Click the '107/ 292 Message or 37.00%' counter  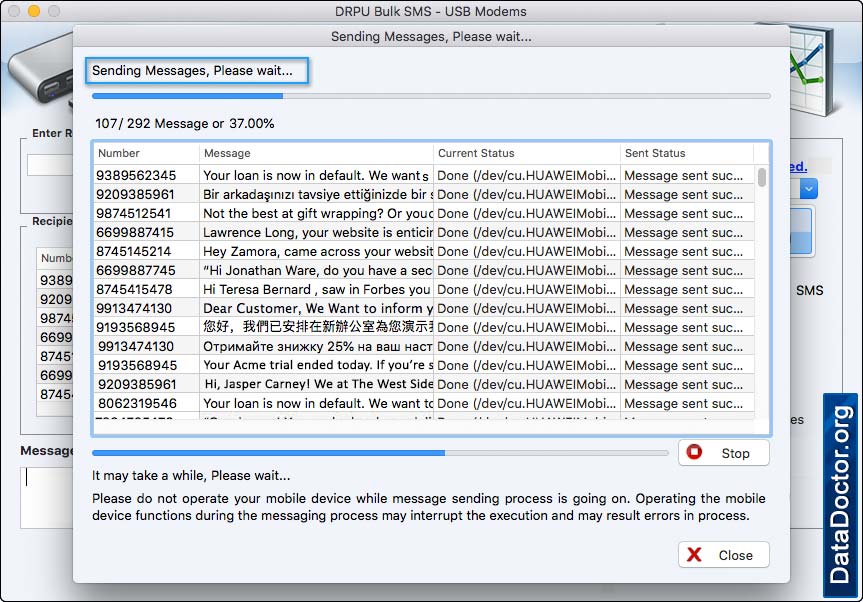point(184,123)
